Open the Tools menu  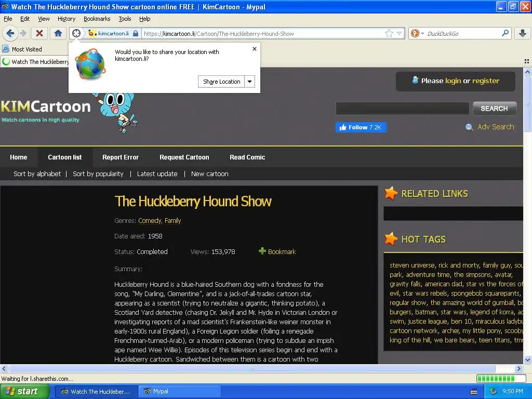125,19
